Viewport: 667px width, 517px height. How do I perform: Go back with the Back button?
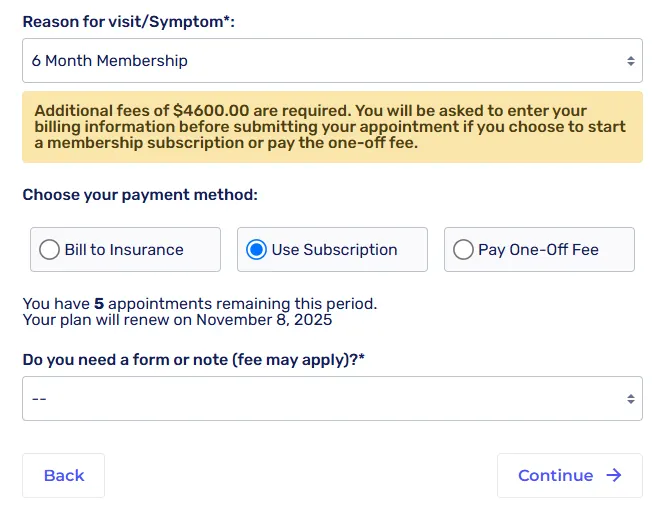[x=64, y=476]
